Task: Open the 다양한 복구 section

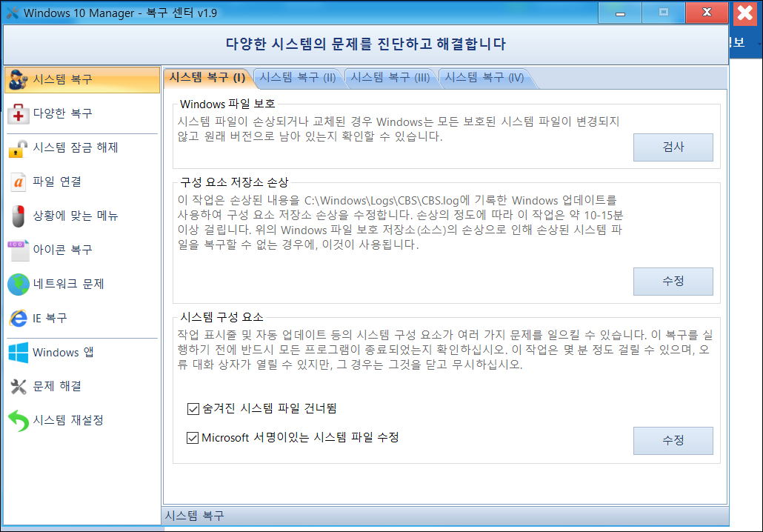Action: pyautogui.click(x=81, y=114)
